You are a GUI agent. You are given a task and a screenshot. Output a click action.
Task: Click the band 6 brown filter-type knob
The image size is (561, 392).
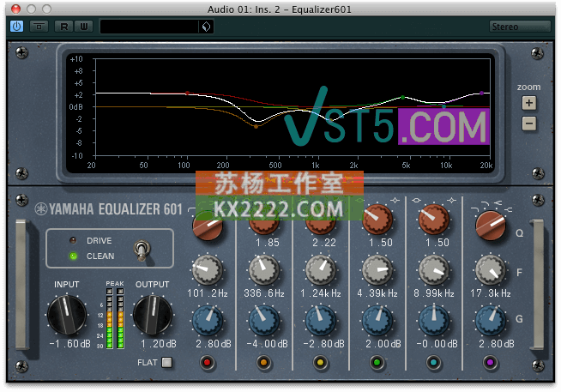pyautogui.click(x=491, y=226)
